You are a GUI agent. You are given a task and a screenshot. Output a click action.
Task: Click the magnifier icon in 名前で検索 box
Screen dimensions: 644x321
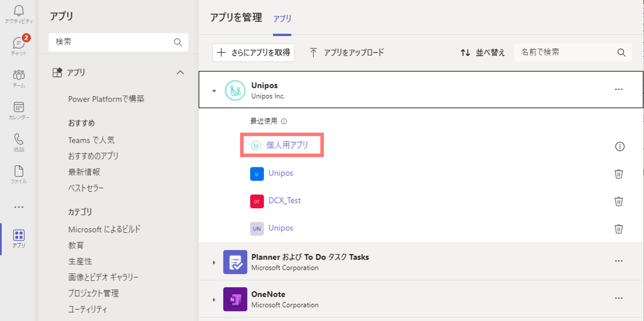(x=621, y=52)
